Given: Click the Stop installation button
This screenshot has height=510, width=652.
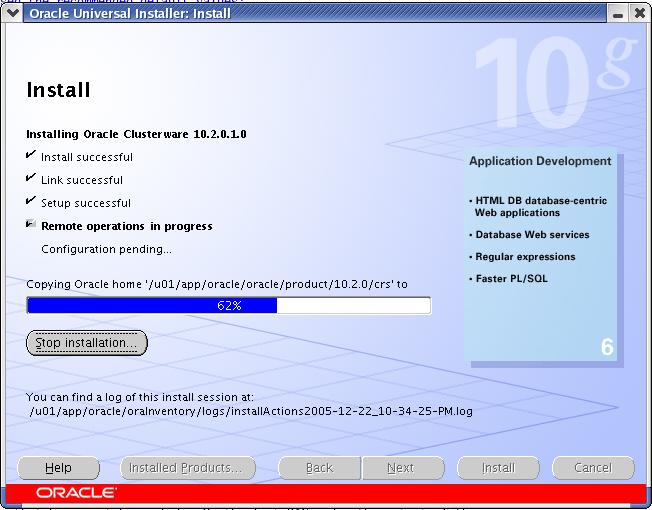Looking at the screenshot, I should tap(86, 343).
